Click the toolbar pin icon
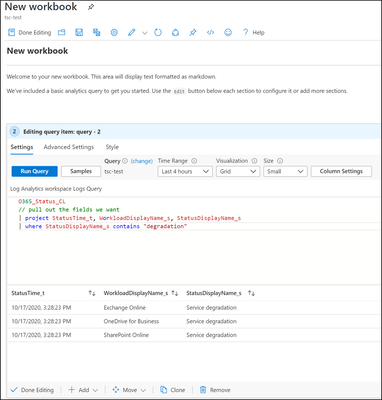Viewport: 382px width, 400px height. pos(193,32)
